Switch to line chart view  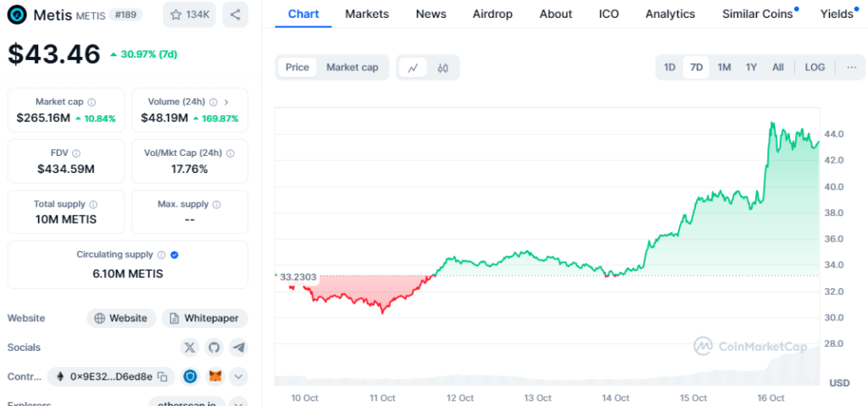pyautogui.click(x=413, y=68)
